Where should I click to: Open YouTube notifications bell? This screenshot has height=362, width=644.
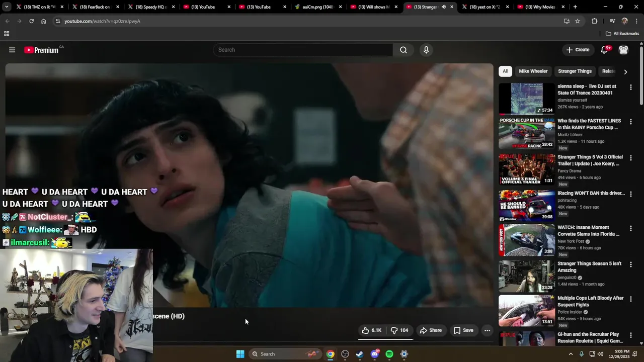[x=605, y=50]
